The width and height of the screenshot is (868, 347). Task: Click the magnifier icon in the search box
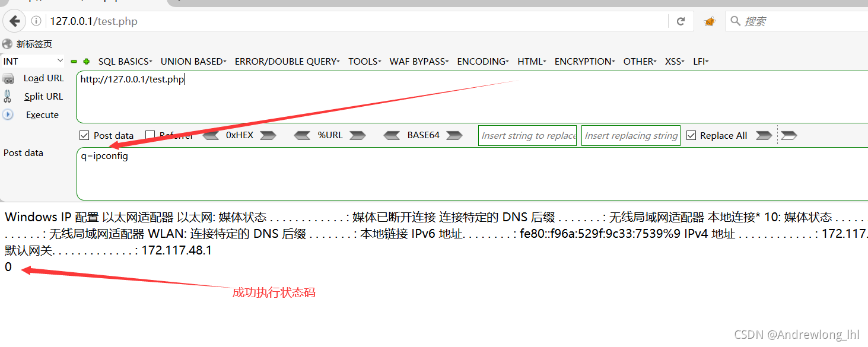(736, 21)
